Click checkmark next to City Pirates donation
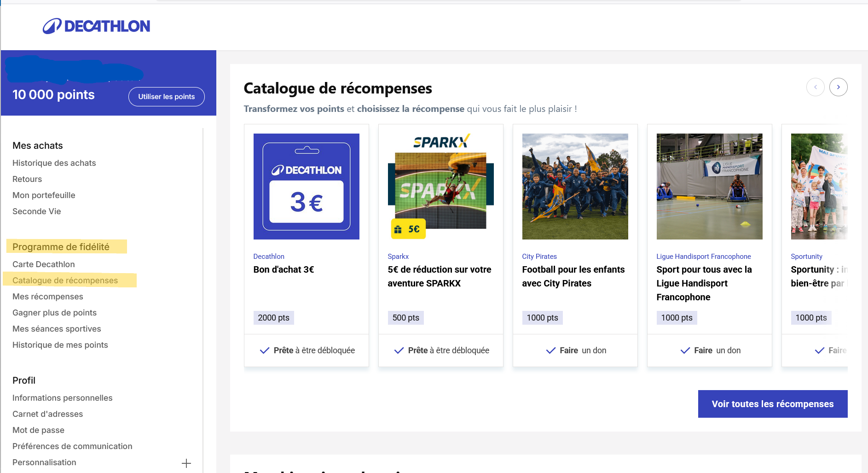The height and width of the screenshot is (473, 868). coord(550,350)
